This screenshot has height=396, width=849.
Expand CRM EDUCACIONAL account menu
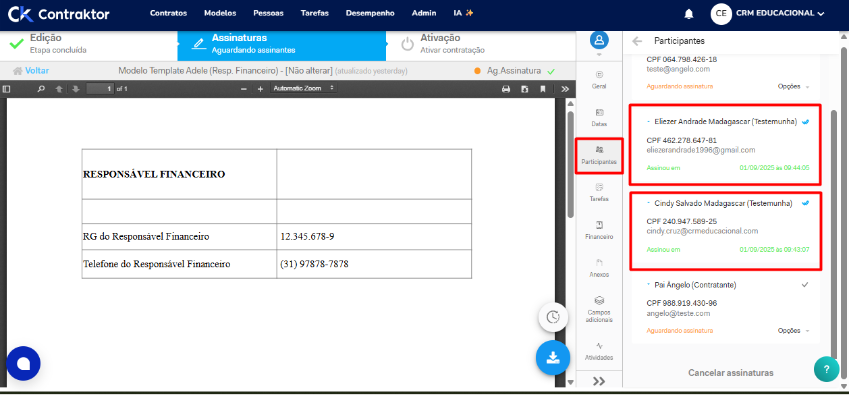pos(780,14)
